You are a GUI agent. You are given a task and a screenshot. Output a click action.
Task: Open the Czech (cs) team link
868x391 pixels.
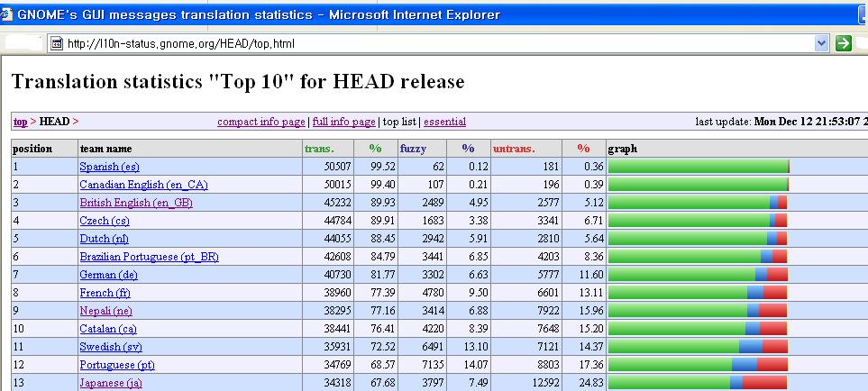click(104, 221)
